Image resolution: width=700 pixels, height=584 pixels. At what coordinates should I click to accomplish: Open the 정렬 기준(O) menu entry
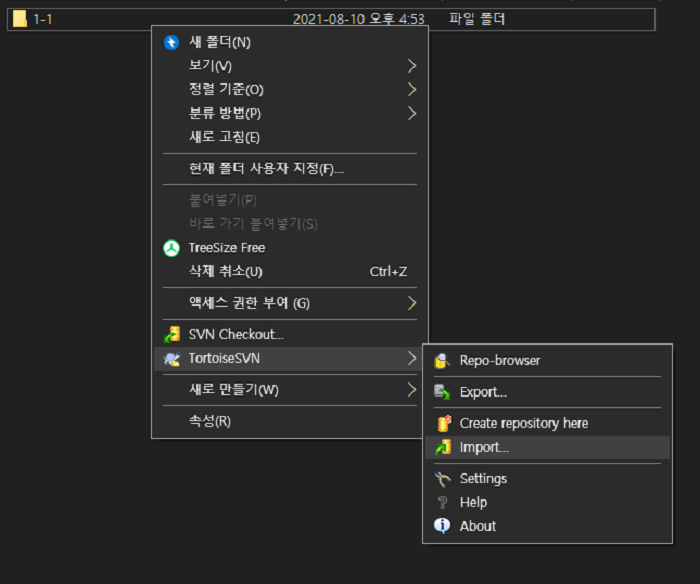[x=290, y=90]
